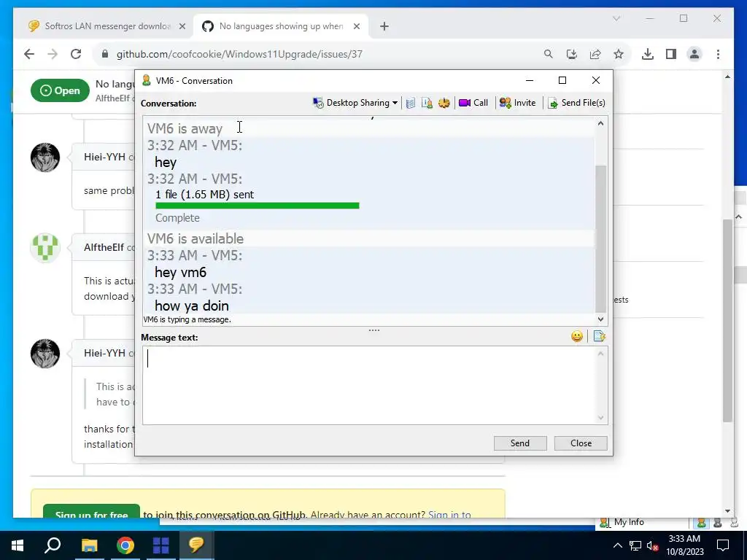This screenshot has height=560, width=747.
Task: Go back in Chrome
Action: click(29, 54)
